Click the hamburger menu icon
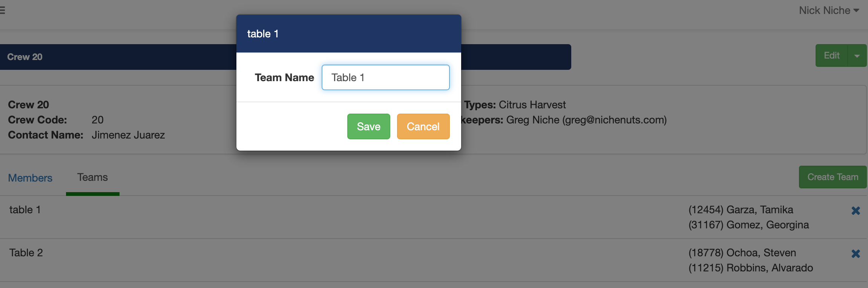868x288 pixels. 2,10
